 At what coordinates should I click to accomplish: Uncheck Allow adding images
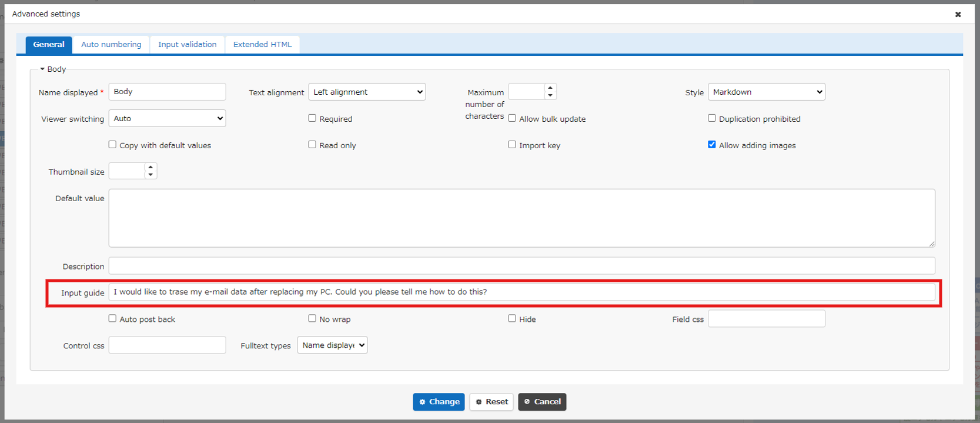click(712, 145)
